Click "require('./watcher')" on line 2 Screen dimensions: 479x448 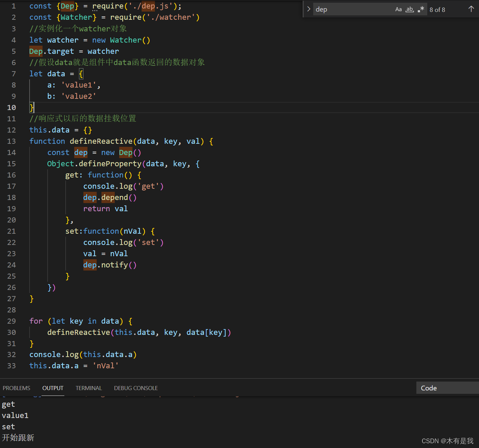155,17
